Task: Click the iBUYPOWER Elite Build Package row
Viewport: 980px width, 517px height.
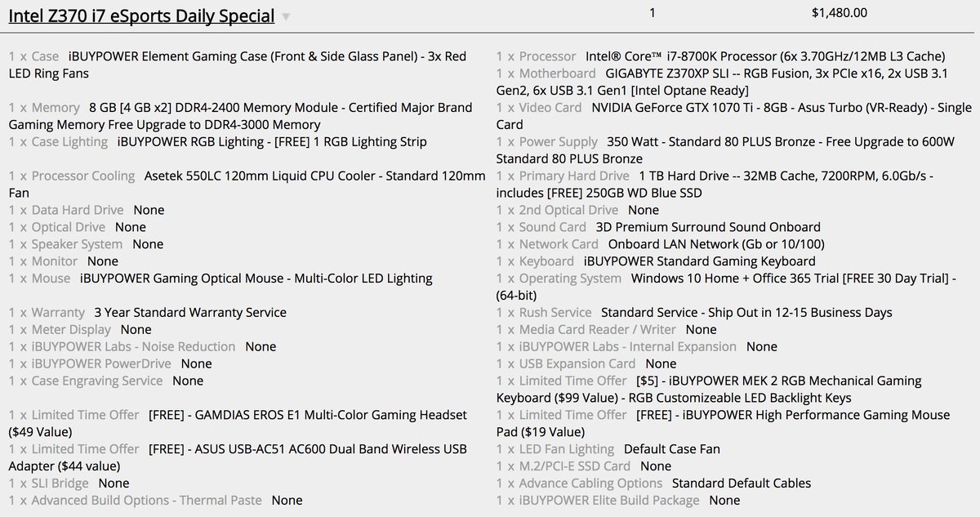Action: pyautogui.click(x=618, y=501)
